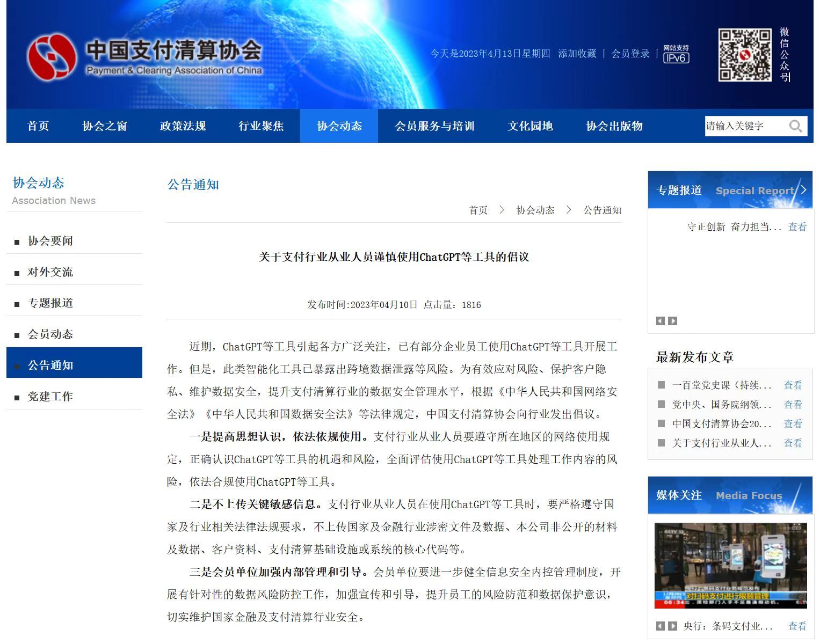Open the 党中央、国务院纲领 article title
The width and height of the screenshot is (820, 644).
pos(722,405)
